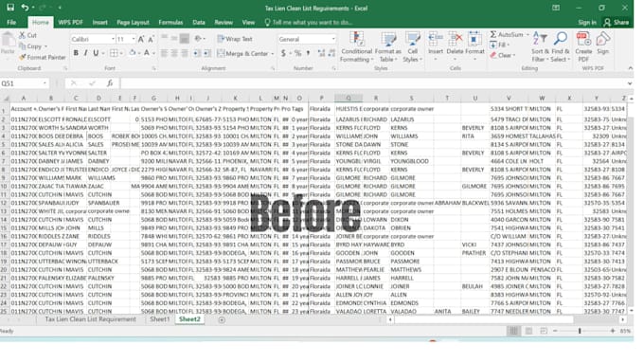Toggle Bold formatting
Screen dimensions: 644x363
click(76, 53)
